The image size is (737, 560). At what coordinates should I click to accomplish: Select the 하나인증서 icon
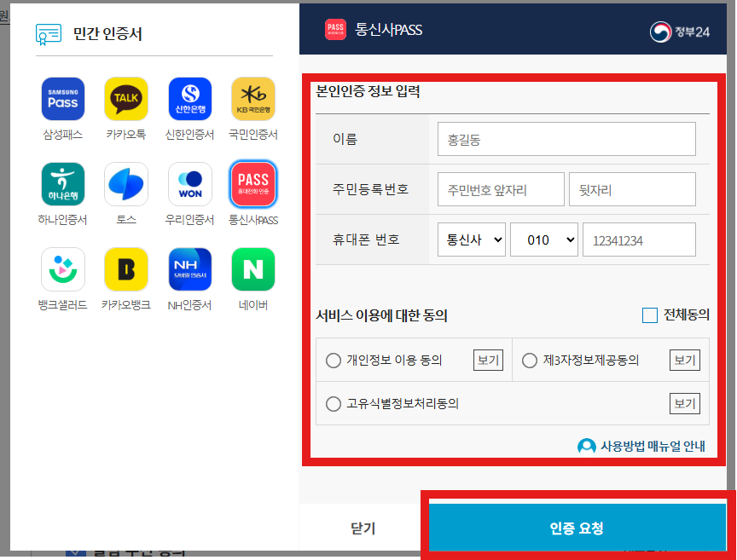[x=63, y=184]
